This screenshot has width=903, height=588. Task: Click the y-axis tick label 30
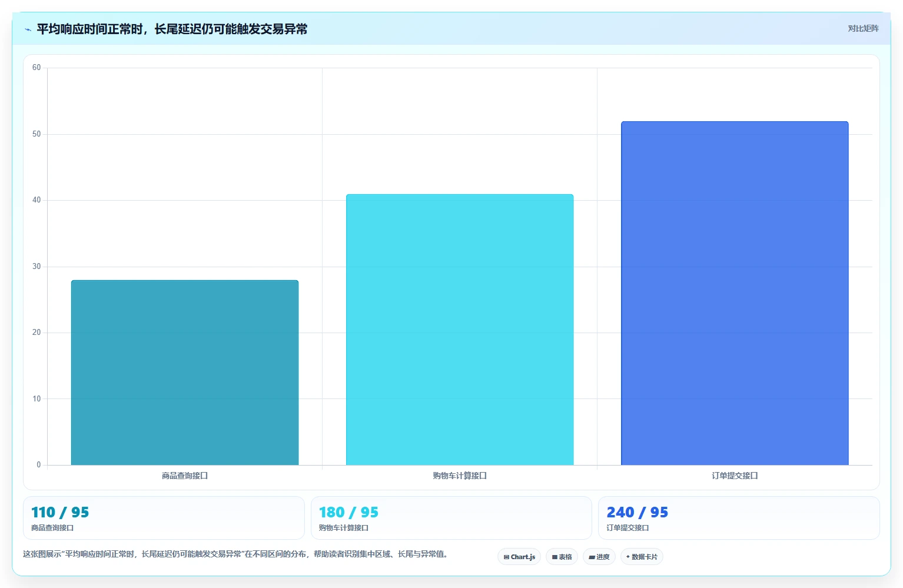coord(36,267)
